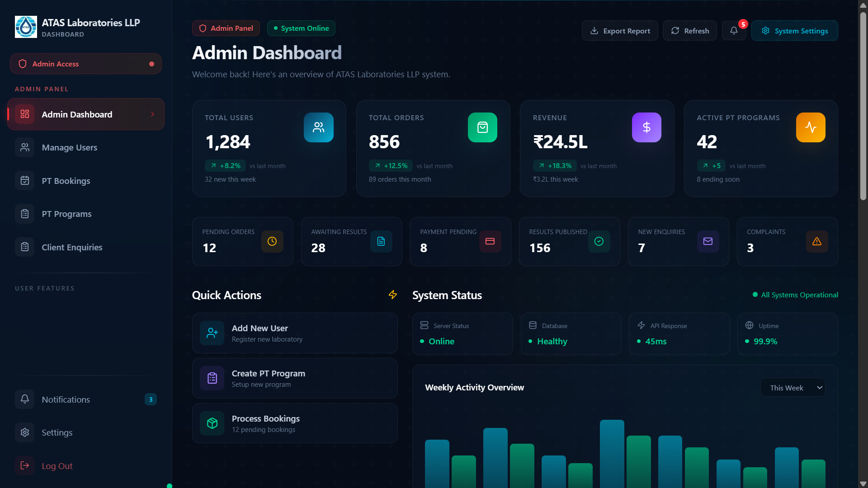Go to PT Bookings page
This screenshot has height=488, width=868.
click(x=86, y=181)
